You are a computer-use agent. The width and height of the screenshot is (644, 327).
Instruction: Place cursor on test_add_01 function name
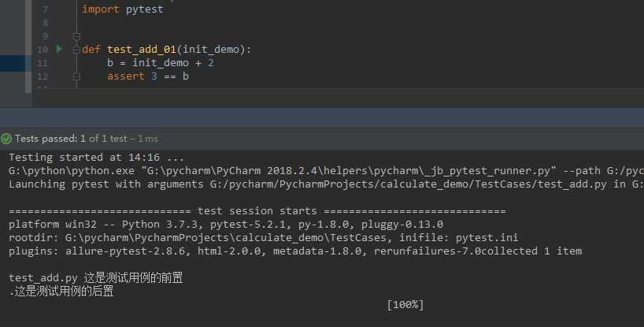(142, 50)
